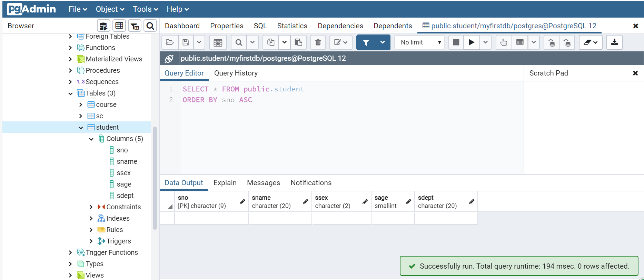Click the Find magnifier toolbar icon

(x=239, y=42)
